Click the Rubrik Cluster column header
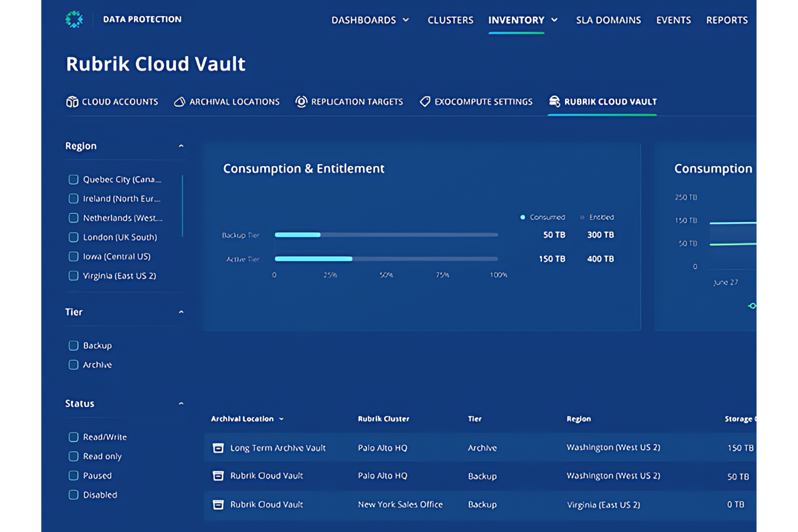The image size is (798, 532). (x=383, y=419)
